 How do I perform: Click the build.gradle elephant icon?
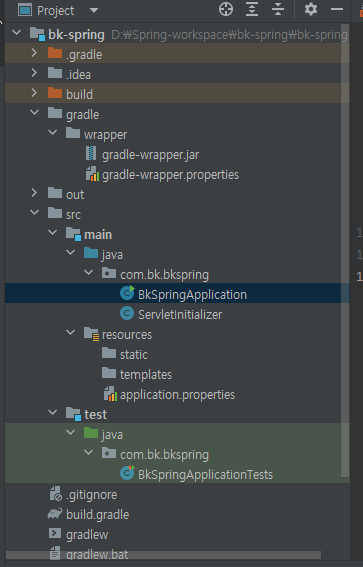click(55, 513)
